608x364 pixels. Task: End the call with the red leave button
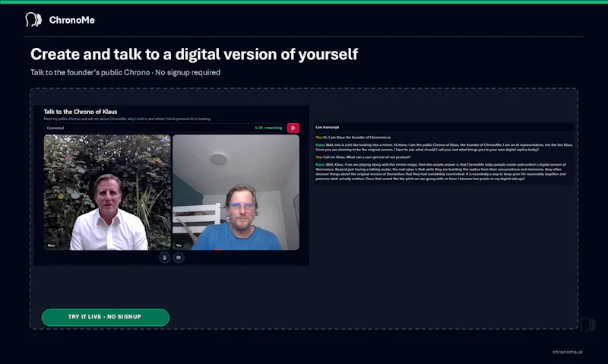293,128
